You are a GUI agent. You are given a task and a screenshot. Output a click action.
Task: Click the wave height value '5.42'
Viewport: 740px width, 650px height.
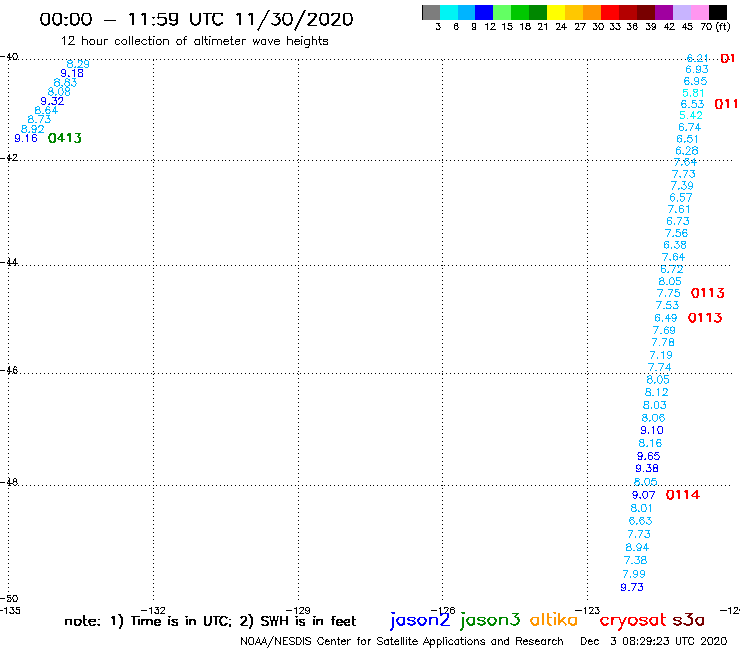[691, 115]
